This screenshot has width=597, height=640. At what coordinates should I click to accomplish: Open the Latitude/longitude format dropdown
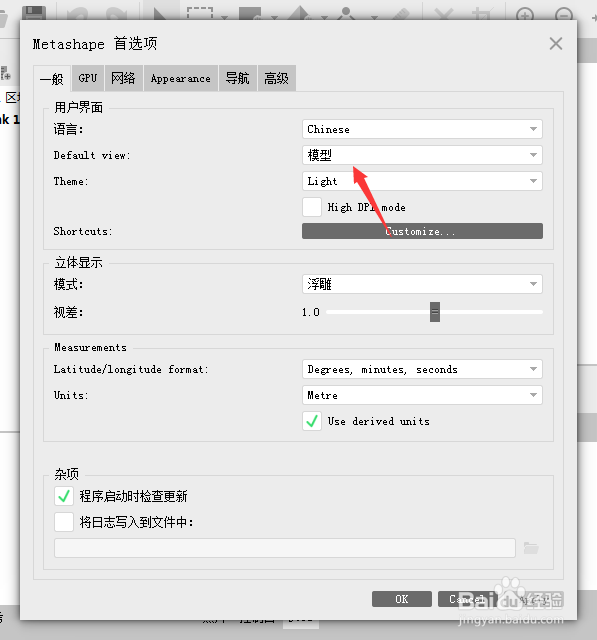(x=422, y=369)
